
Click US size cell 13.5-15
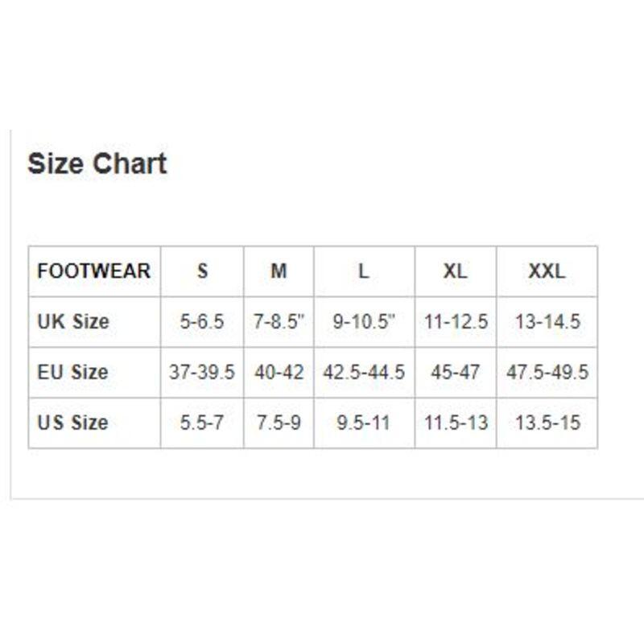[547, 423]
